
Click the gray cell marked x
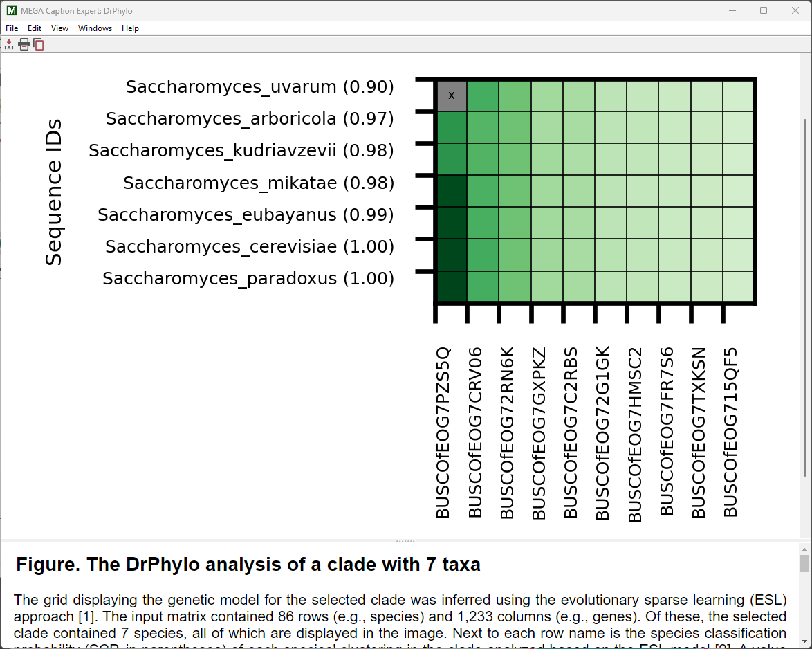(x=452, y=95)
